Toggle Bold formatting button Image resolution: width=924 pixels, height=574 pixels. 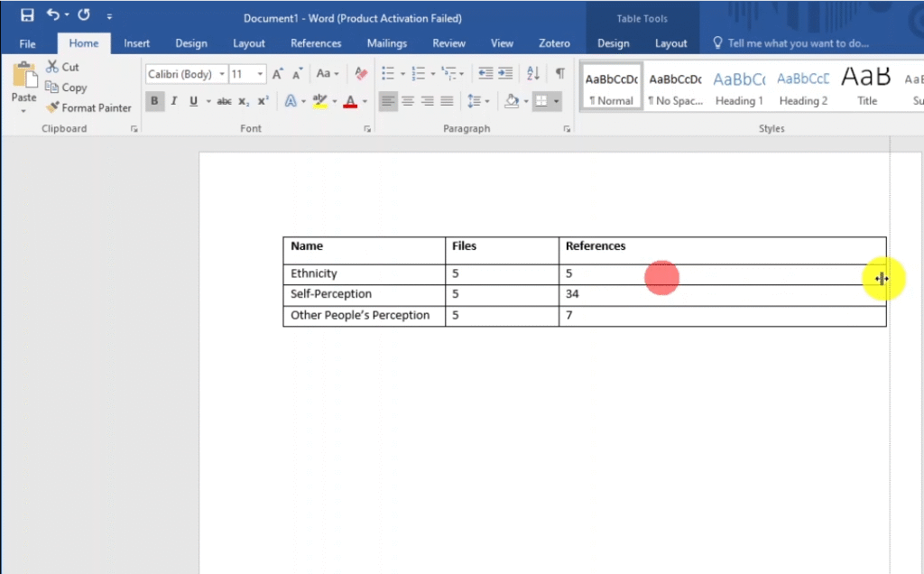pos(154,101)
